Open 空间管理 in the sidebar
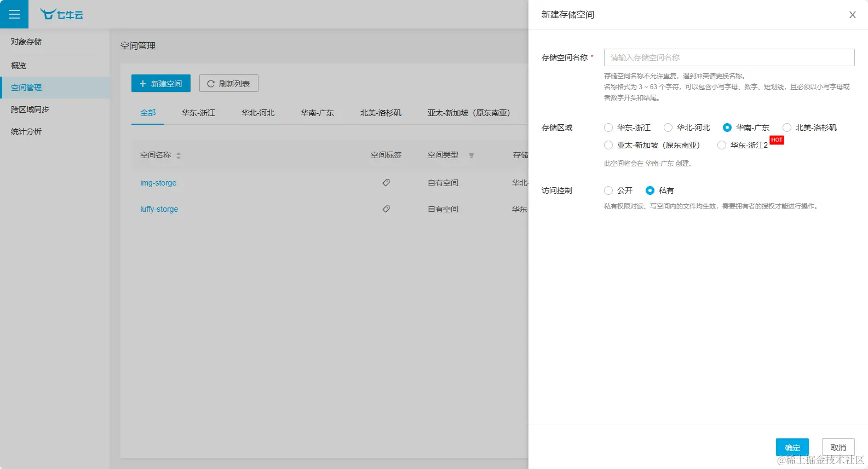 tap(55, 88)
